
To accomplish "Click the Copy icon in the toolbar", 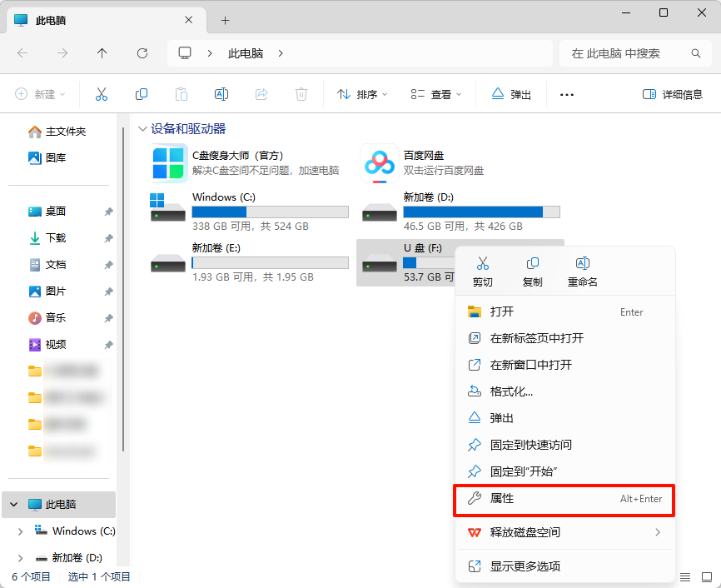I will point(142,94).
